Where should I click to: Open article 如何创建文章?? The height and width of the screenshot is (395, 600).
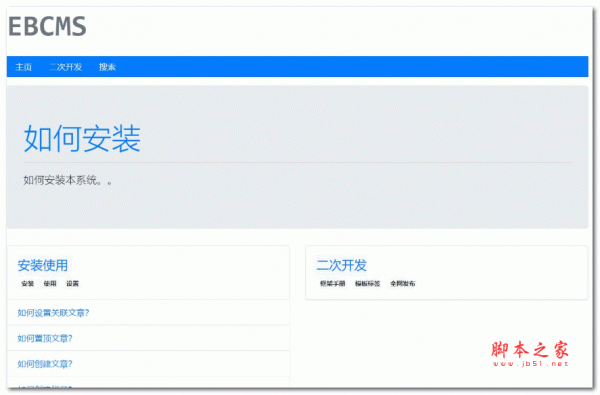click(x=45, y=364)
